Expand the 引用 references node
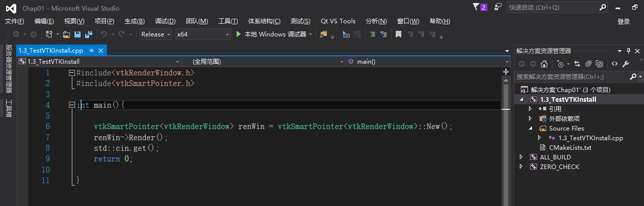This screenshot has width=644, height=206. [531, 109]
